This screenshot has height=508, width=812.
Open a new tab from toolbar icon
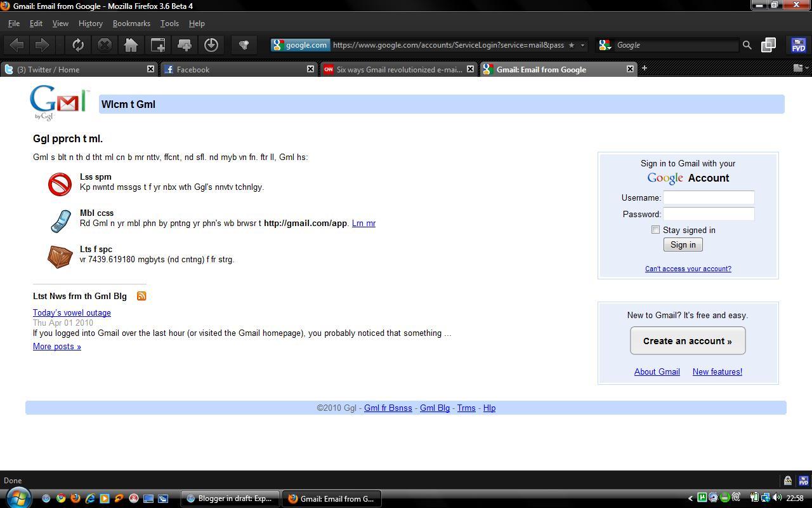click(x=158, y=45)
